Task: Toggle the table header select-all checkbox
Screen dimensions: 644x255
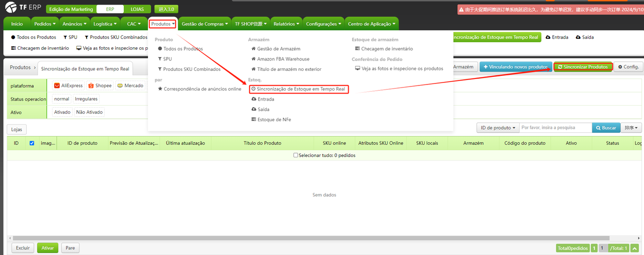Action: point(32,143)
